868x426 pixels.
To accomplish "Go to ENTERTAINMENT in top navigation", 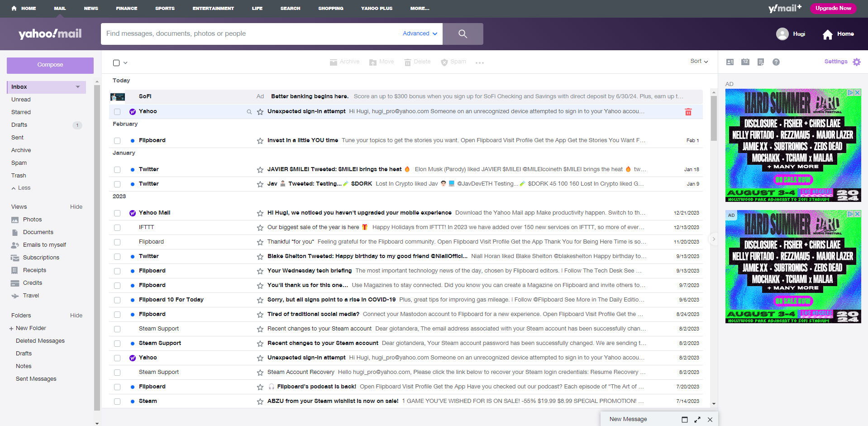I will 213,8.
